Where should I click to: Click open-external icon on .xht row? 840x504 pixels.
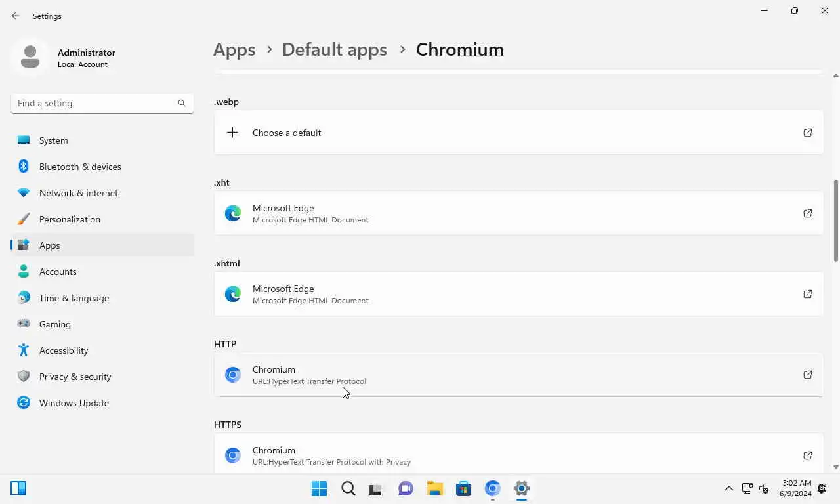[x=808, y=213]
